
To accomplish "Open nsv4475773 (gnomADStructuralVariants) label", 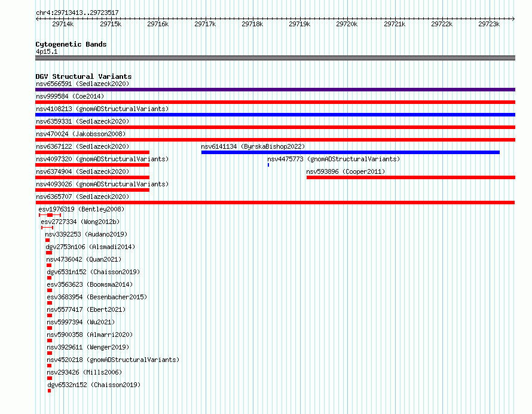I will (x=334, y=159).
